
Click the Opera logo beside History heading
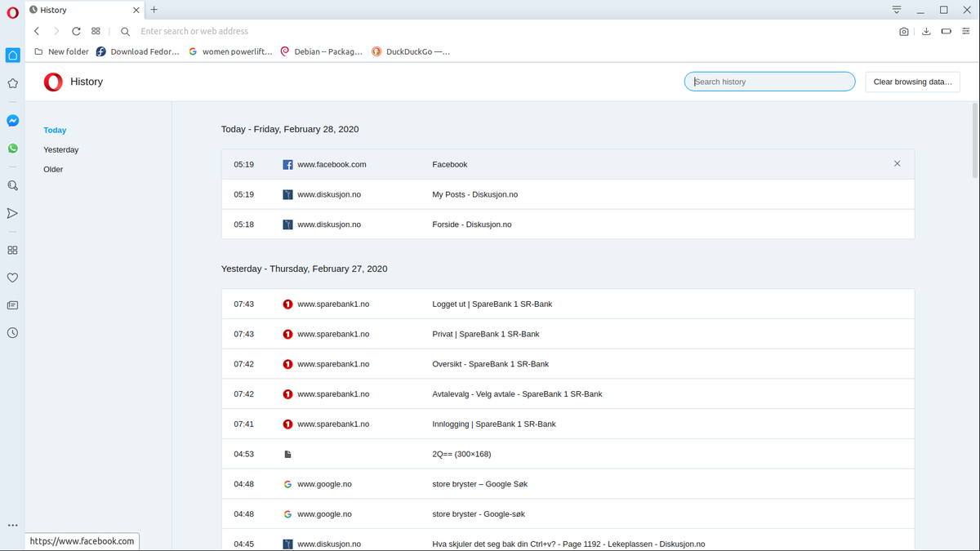[x=53, y=82]
